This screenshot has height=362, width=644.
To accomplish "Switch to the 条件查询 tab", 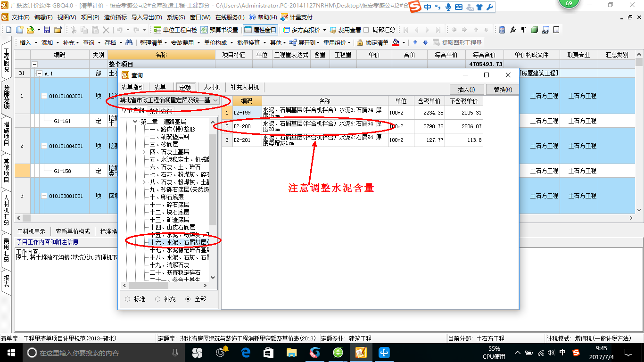I will [161, 111].
